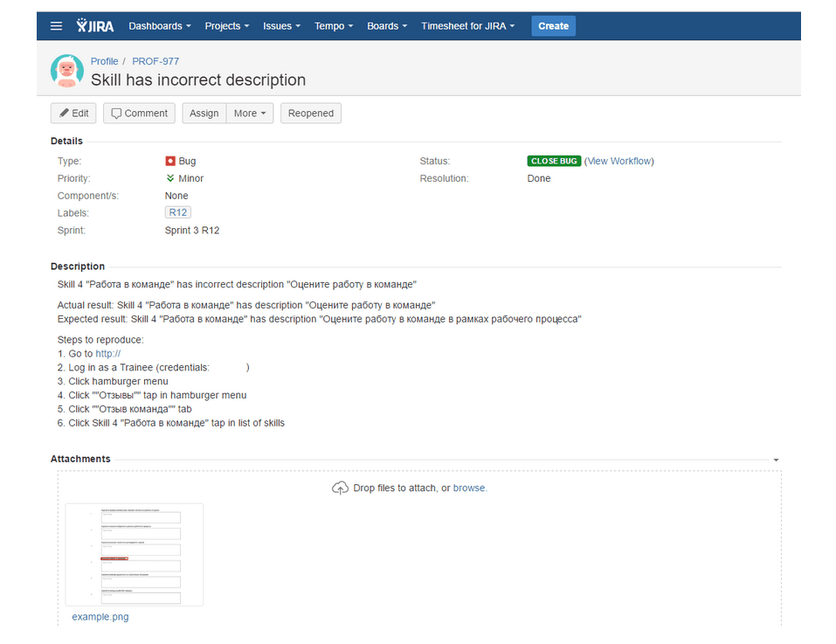Open the Dashboards dropdown menu
The image size is (836, 644).
pos(159,26)
